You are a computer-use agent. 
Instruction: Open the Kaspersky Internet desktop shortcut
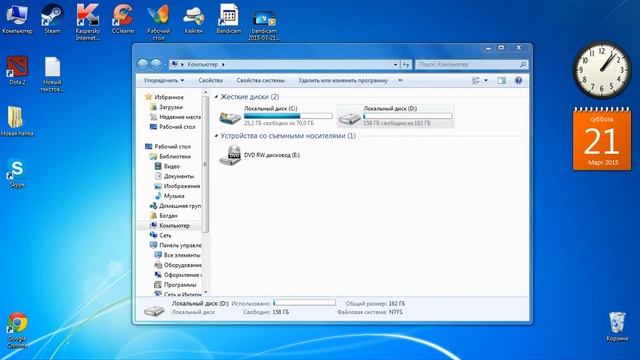(88, 21)
